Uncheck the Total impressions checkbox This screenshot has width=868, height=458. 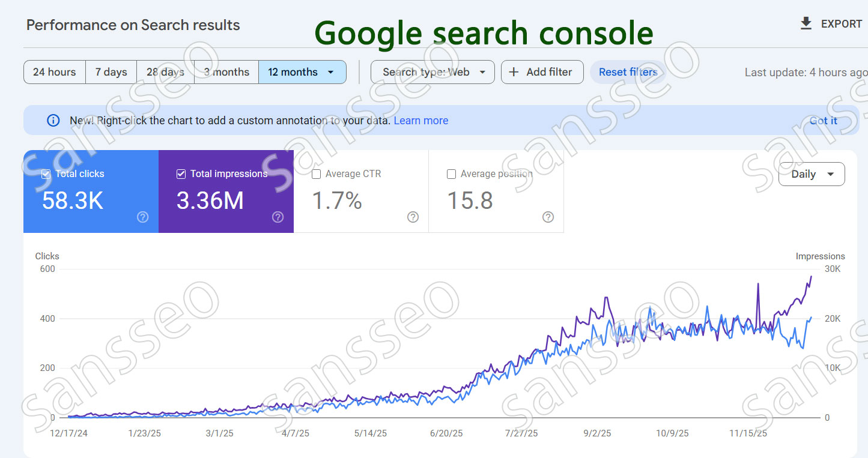(181, 174)
